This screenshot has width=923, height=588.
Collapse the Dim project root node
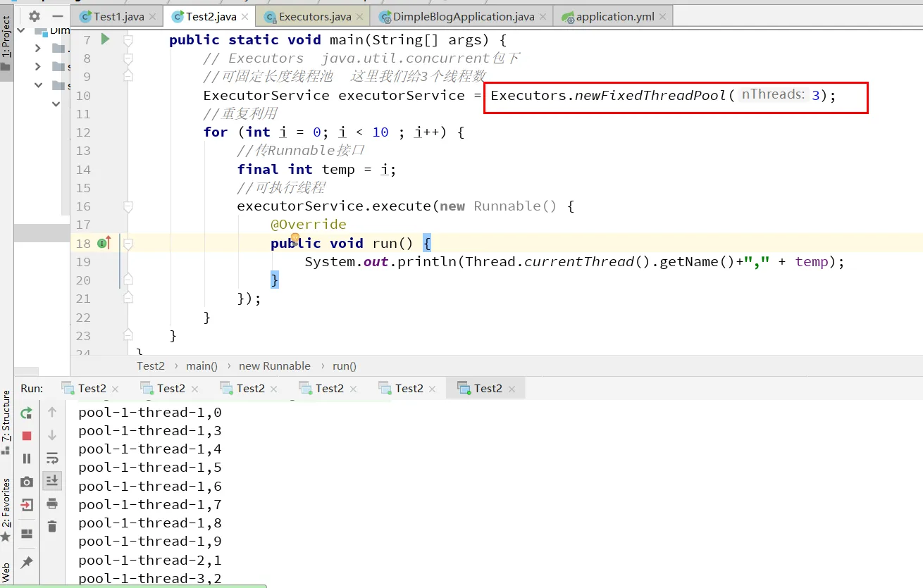click(20, 30)
